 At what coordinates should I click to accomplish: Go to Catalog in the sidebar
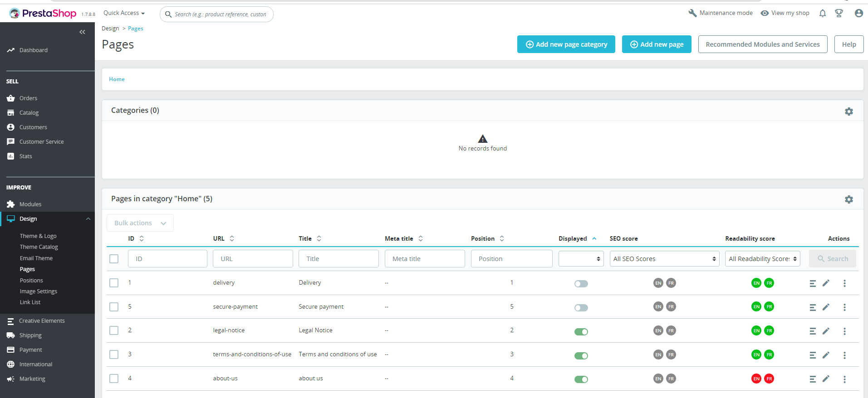point(29,112)
